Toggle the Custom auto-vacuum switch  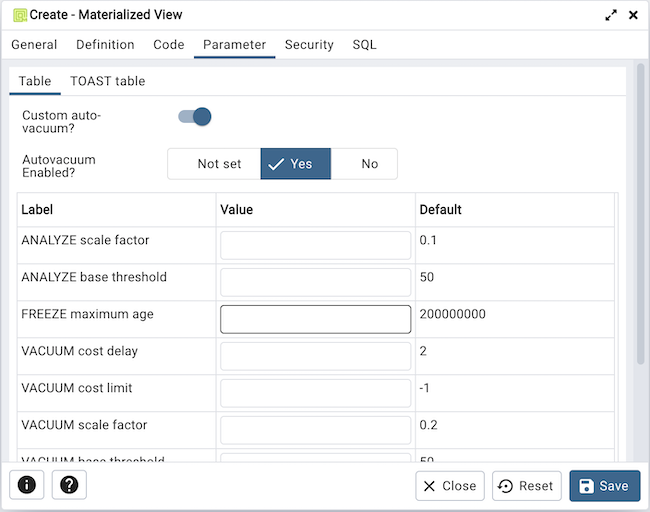195,117
